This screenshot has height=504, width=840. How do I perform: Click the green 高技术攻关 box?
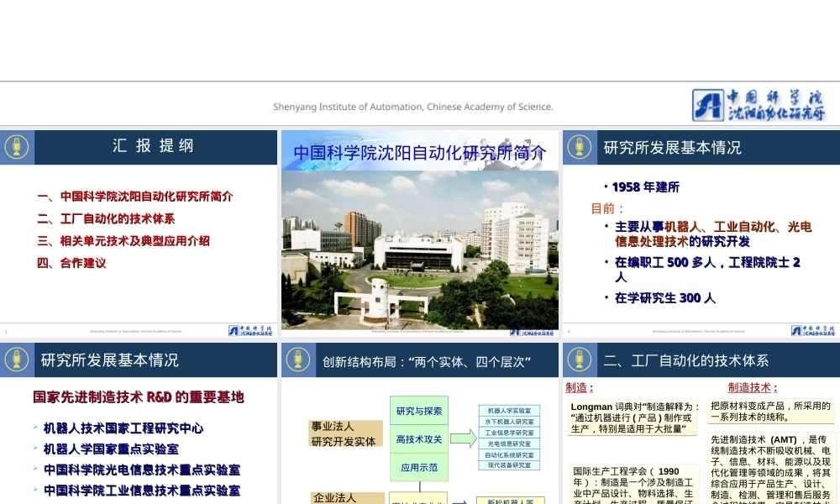(419, 439)
